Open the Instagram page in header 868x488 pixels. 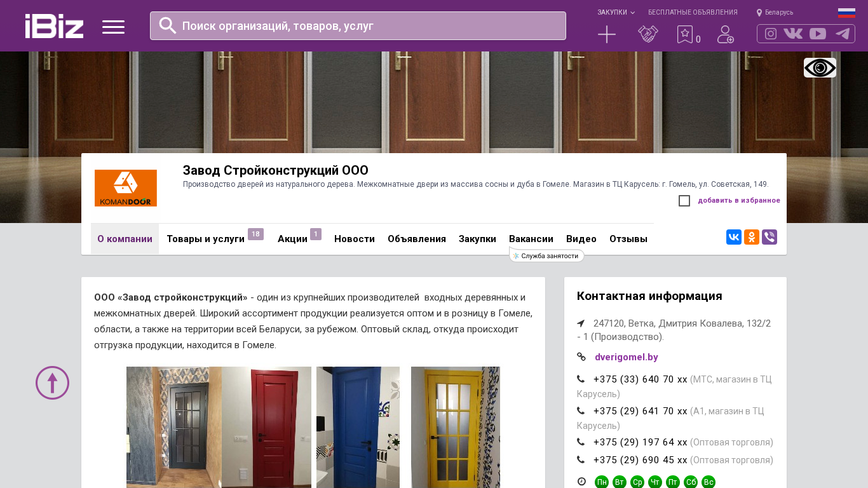click(x=771, y=34)
